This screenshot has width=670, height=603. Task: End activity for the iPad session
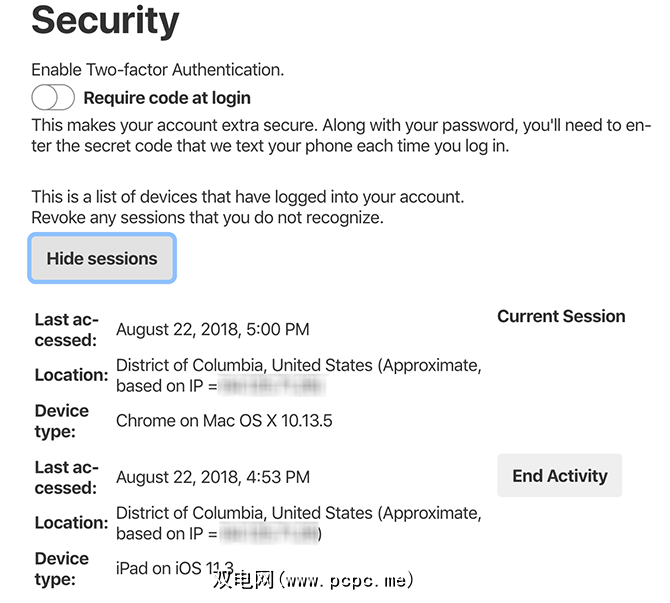click(559, 476)
